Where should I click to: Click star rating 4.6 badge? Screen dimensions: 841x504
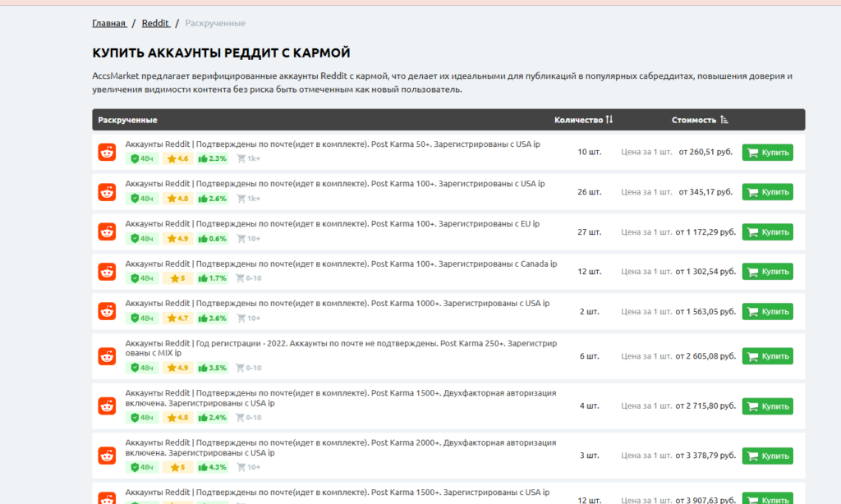pyautogui.click(x=177, y=158)
